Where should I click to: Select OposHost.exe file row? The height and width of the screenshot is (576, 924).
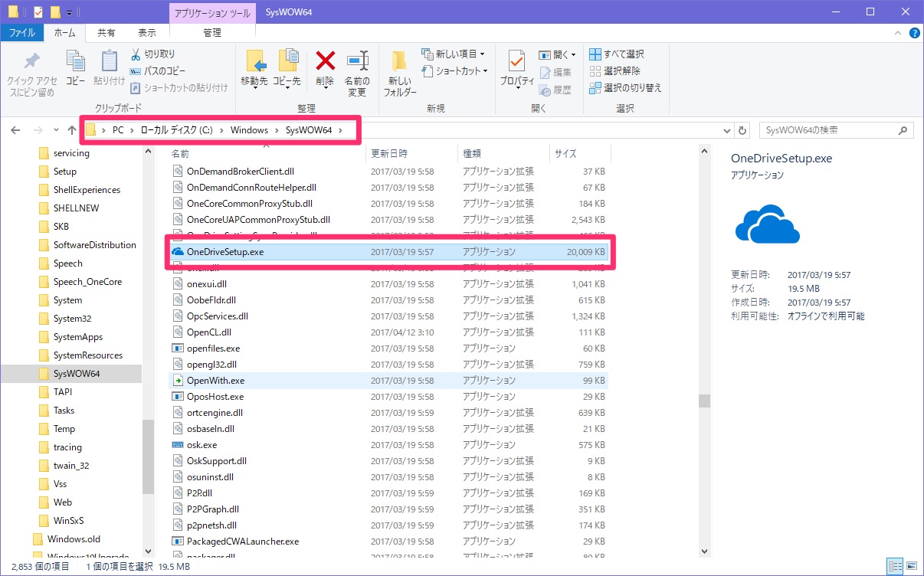click(389, 396)
